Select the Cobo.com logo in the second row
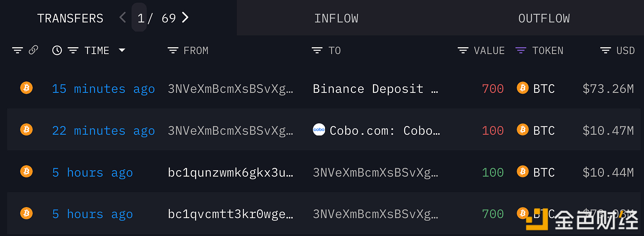The width and height of the screenshot is (644, 236). coord(319,130)
